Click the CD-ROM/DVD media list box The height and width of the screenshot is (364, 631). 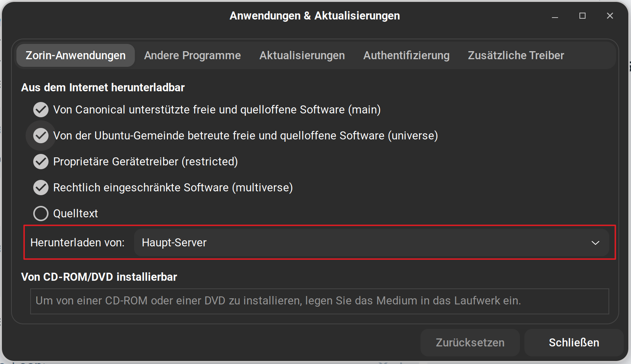click(x=319, y=301)
